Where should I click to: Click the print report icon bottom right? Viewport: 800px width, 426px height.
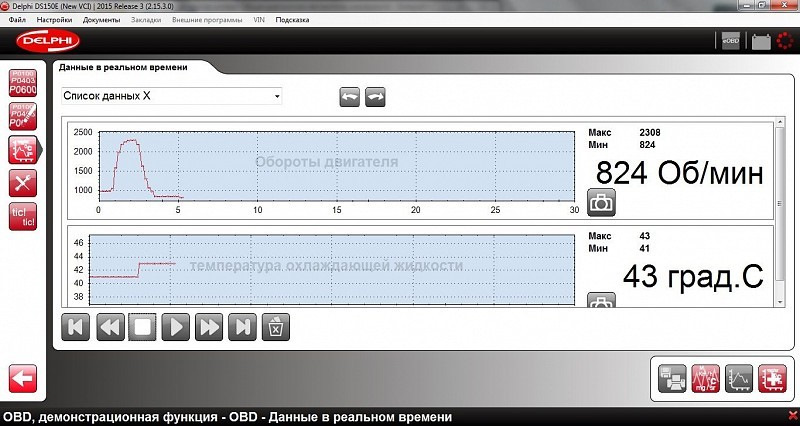tap(672, 378)
